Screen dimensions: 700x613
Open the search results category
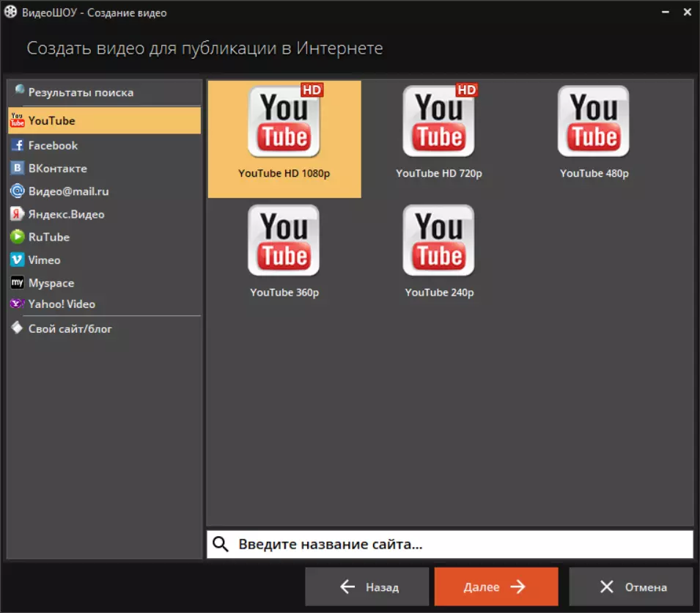105,92
